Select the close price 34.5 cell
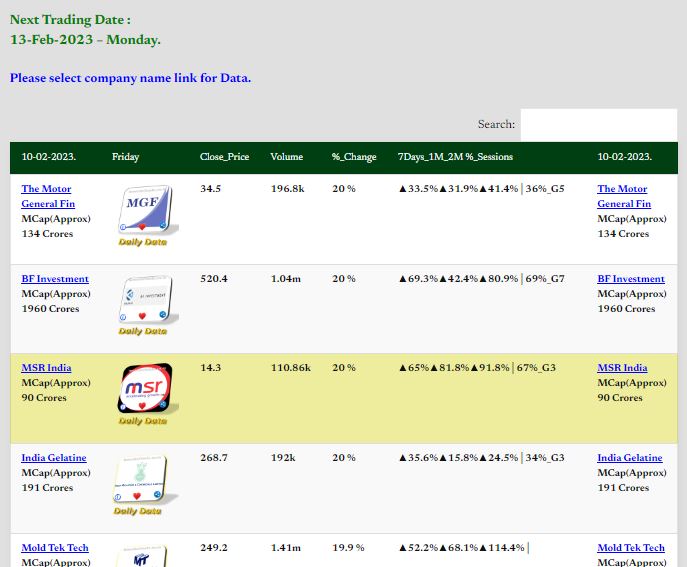This screenshot has width=687, height=567. pyautogui.click(x=210, y=189)
